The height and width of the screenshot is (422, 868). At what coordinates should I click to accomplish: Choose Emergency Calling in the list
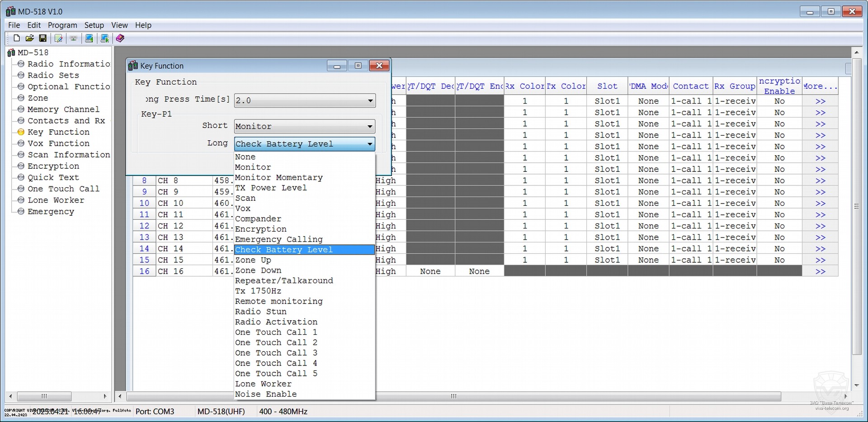click(x=278, y=239)
